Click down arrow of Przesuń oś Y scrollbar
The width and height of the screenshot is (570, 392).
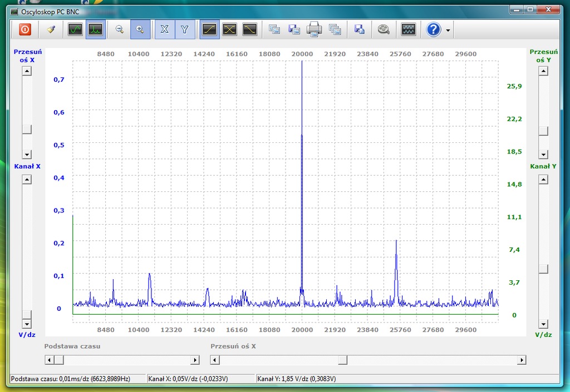click(x=543, y=154)
